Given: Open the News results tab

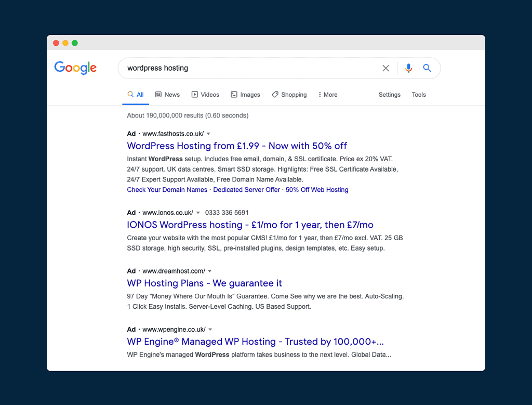Looking at the screenshot, I should coord(167,95).
